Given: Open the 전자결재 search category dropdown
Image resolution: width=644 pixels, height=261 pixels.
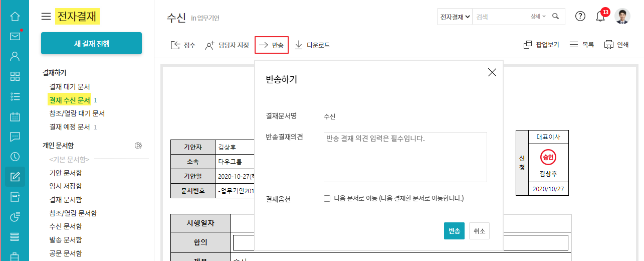Looking at the screenshot, I should point(455,17).
